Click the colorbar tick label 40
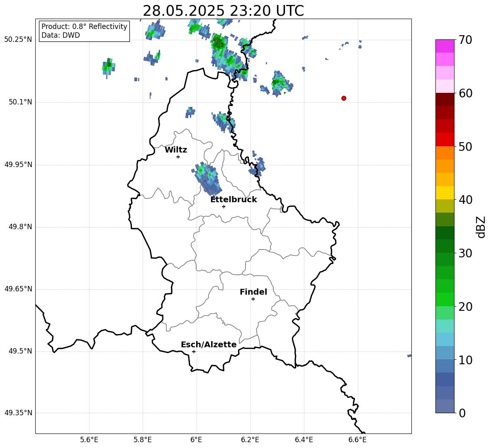The height and width of the screenshot is (448, 491). click(x=466, y=200)
